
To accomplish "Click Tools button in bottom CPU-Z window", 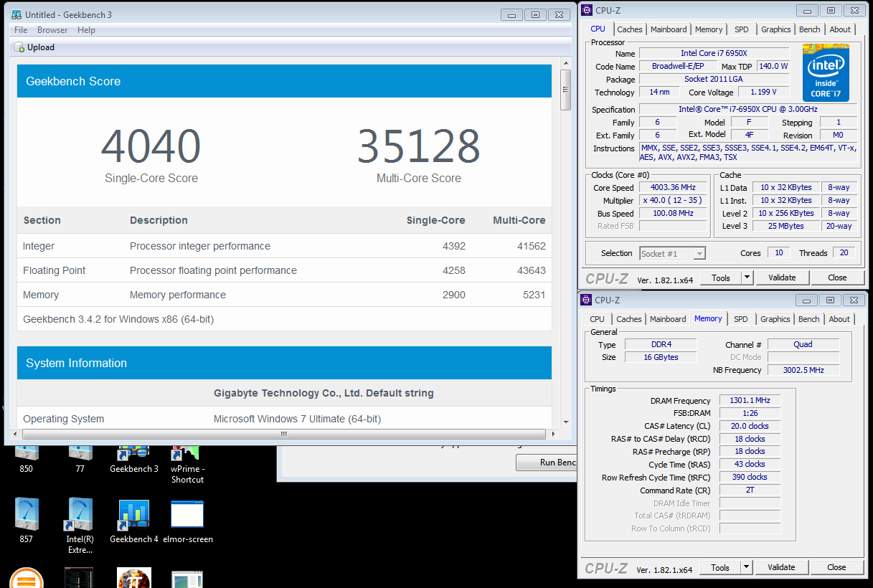I will (x=720, y=567).
